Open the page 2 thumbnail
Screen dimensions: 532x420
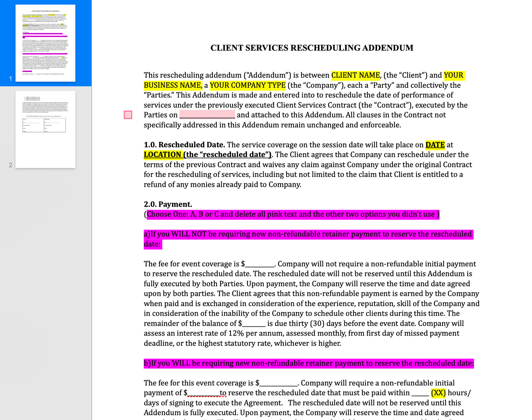(45, 129)
